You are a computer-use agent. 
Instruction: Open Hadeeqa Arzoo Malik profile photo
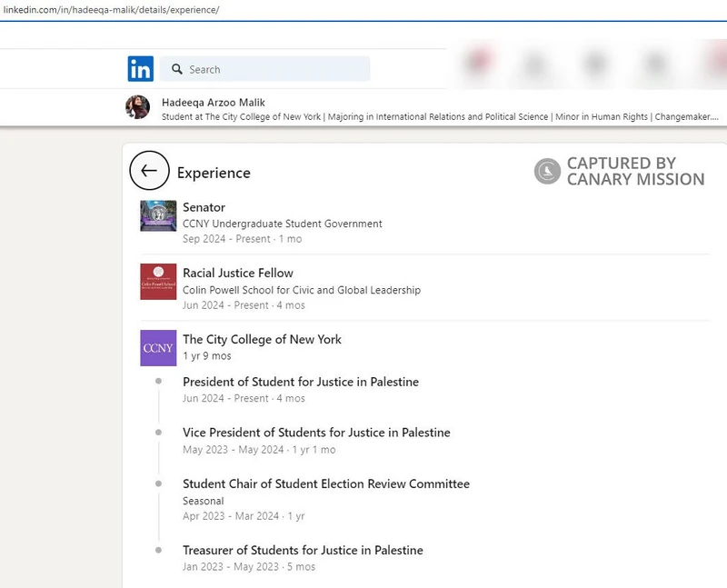[138, 107]
